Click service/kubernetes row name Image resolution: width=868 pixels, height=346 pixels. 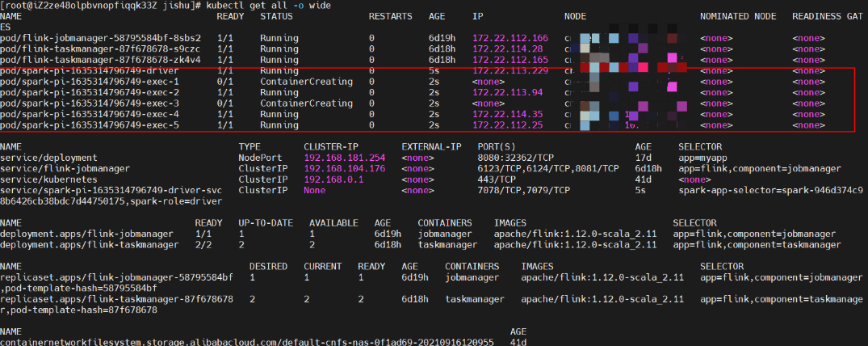point(48,179)
